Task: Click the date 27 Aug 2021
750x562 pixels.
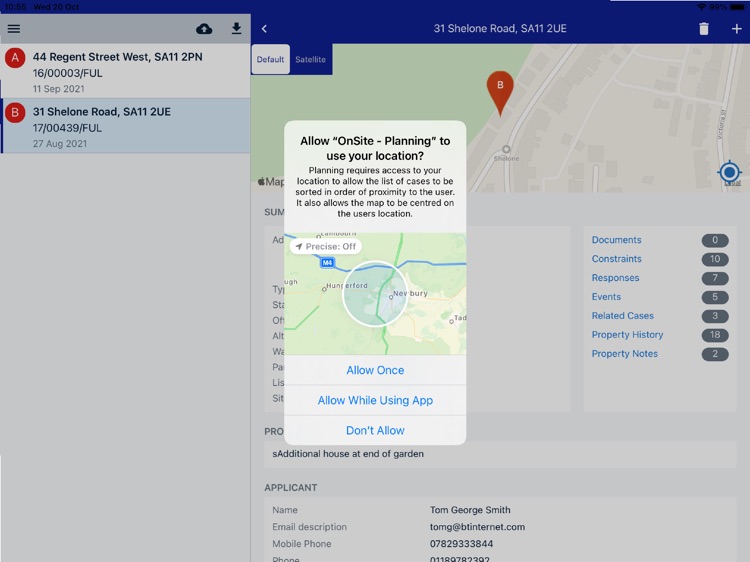Action: click(x=60, y=143)
